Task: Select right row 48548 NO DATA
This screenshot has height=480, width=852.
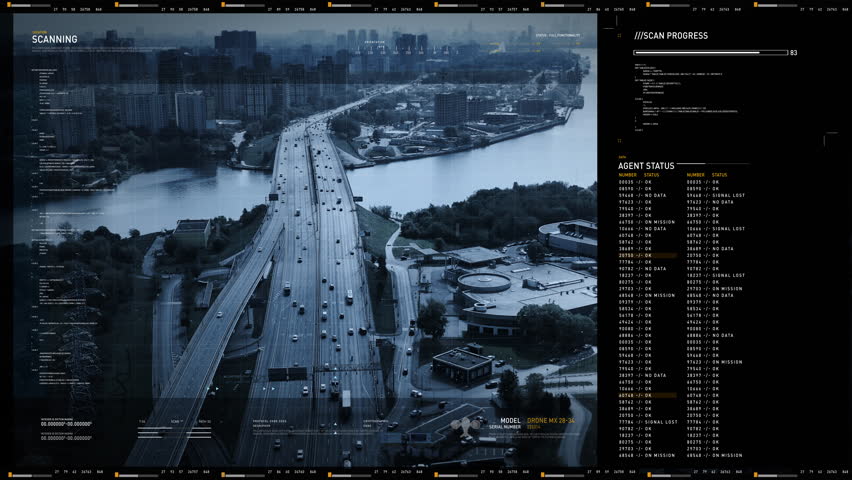Action: (710, 295)
